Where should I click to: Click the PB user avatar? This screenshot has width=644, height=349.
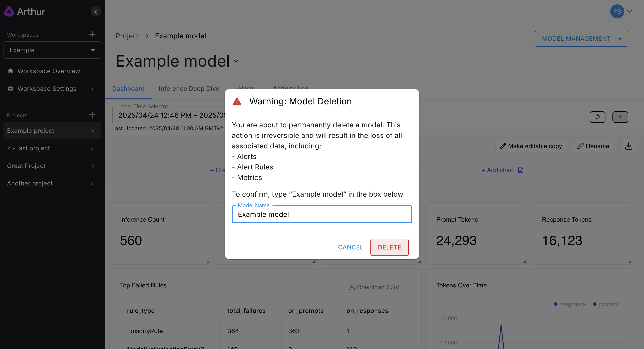tap(617, 11)
